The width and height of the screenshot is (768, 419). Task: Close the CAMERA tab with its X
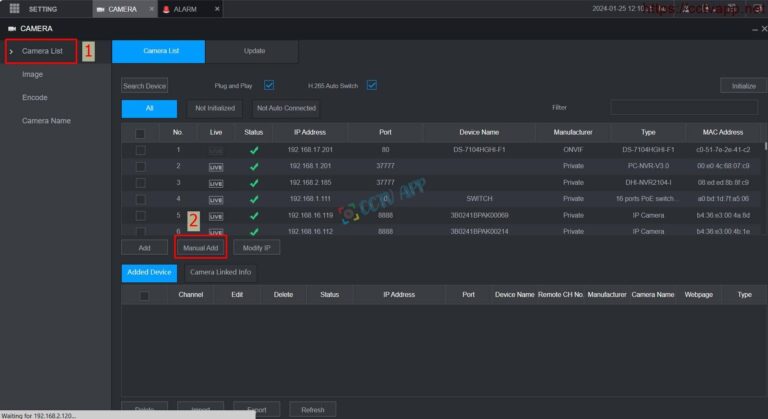(x=150, y=9)
